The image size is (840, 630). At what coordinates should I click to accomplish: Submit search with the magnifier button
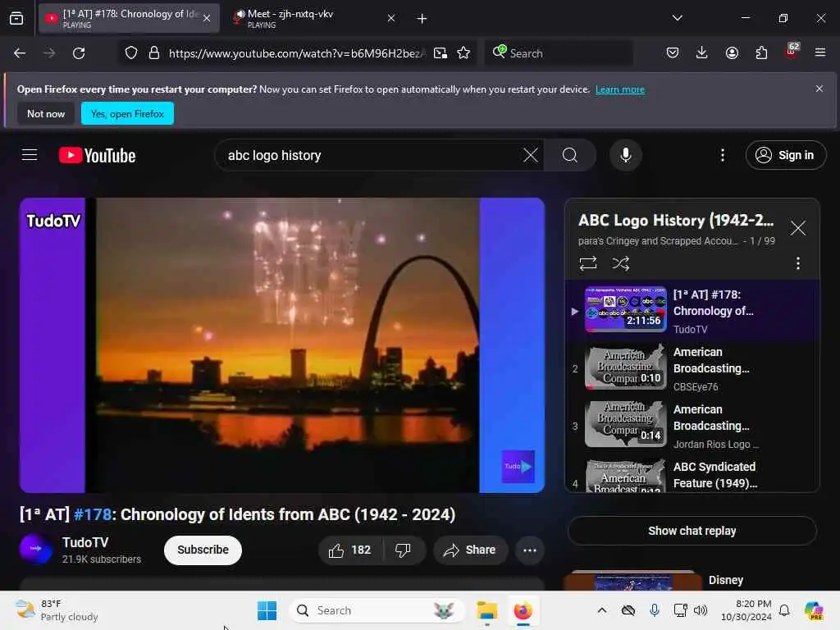(570, 155)
